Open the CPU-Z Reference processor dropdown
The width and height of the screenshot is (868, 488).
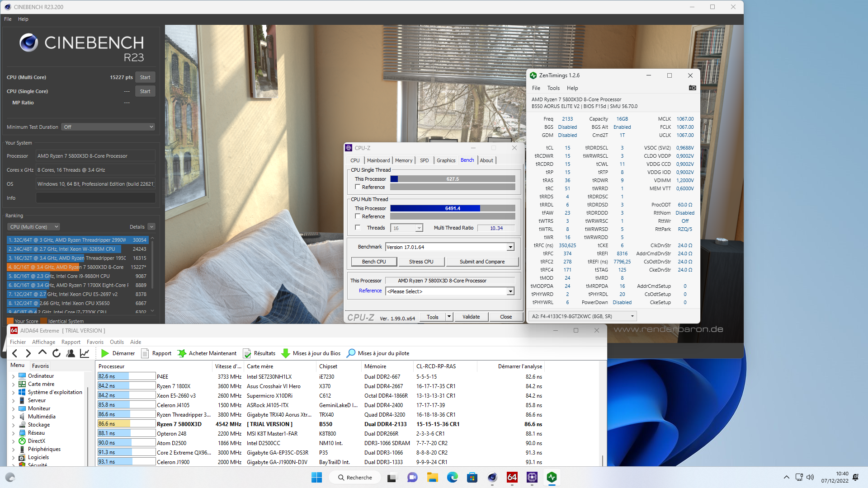point(450,291)
